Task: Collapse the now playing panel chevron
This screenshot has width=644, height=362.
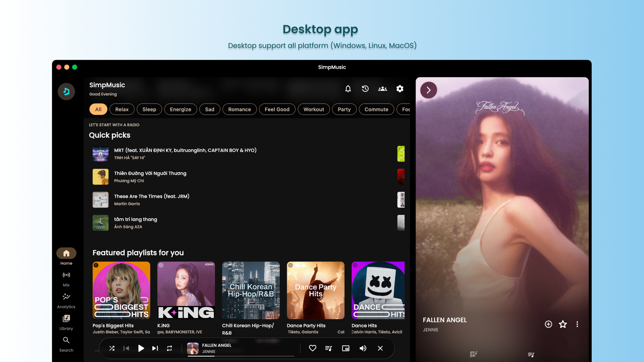Action: [x=429, y=90]
